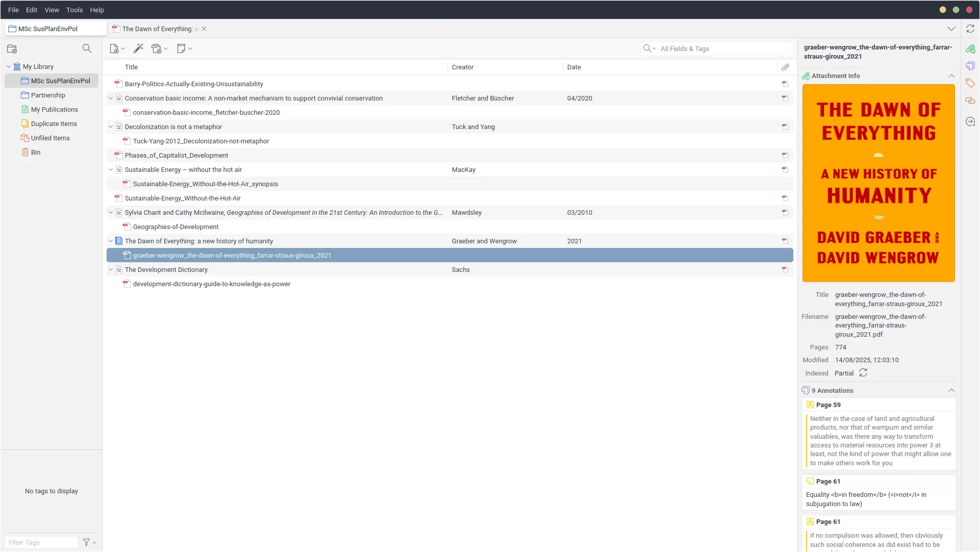The image size is (980, 552).
Task: Click the Add Item by Identifier wand
Action: 138,48
